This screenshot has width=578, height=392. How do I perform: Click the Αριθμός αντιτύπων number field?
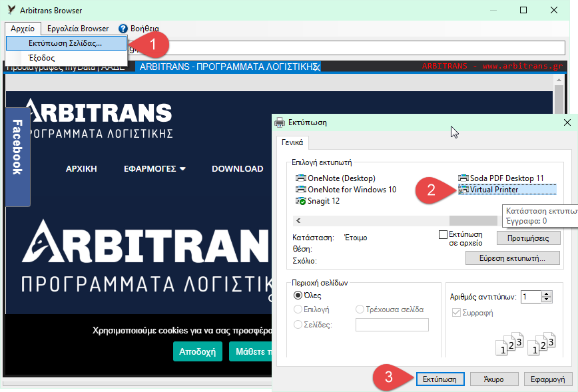tap(531, 297)
